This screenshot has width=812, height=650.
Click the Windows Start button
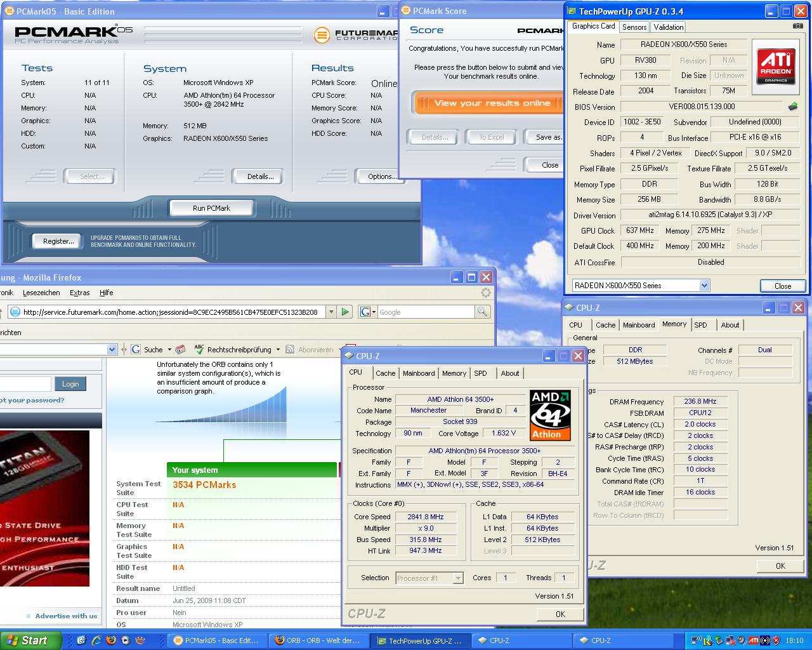coord(31,640)
